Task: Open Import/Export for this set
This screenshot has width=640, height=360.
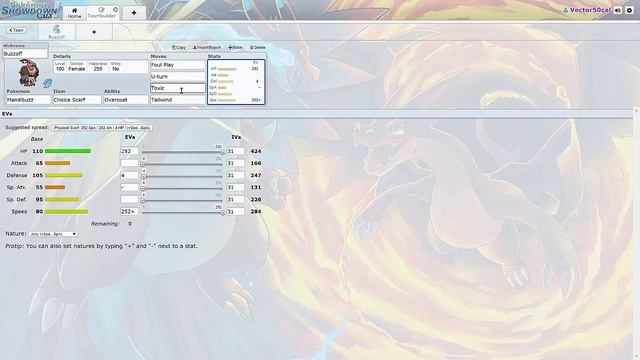Action: [207, 48]
